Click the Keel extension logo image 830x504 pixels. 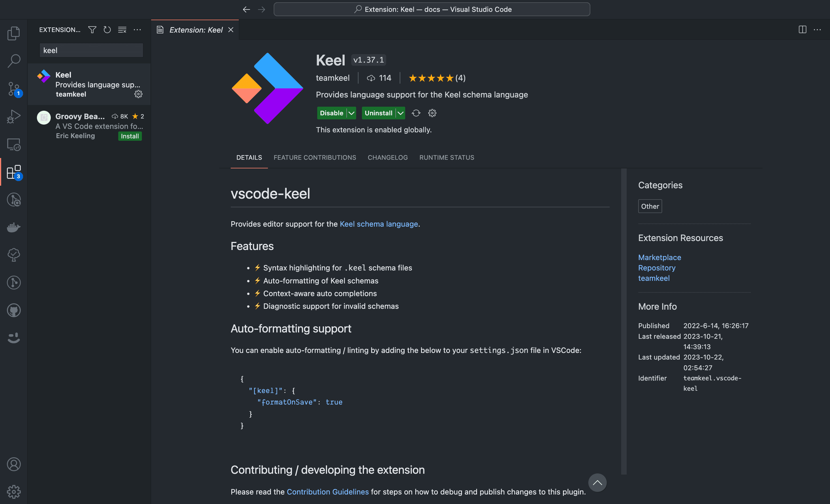267,88
